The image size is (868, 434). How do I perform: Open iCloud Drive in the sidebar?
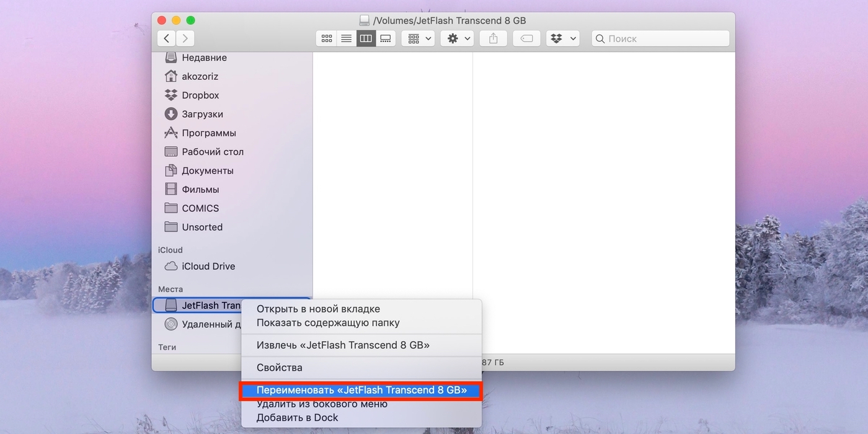(x=232, y=266)
